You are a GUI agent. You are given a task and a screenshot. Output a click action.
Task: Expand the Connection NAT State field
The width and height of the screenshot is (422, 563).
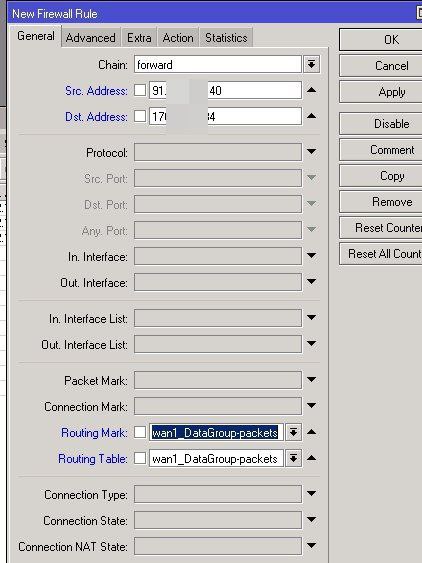311,546
